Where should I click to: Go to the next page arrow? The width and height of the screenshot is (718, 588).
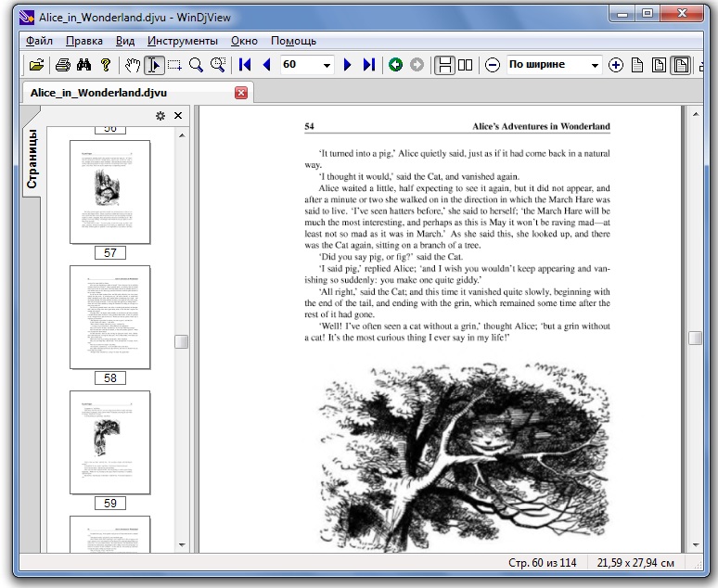(348, 65)
